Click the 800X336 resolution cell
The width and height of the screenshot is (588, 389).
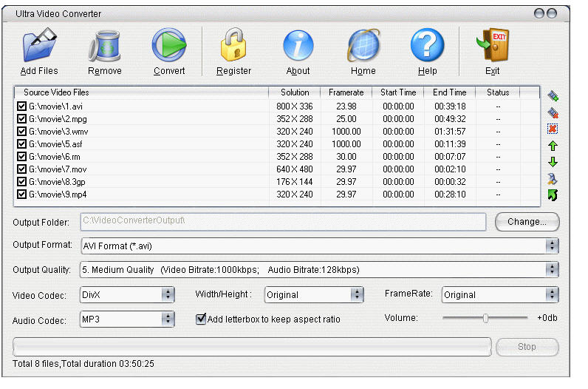point(295,106)
